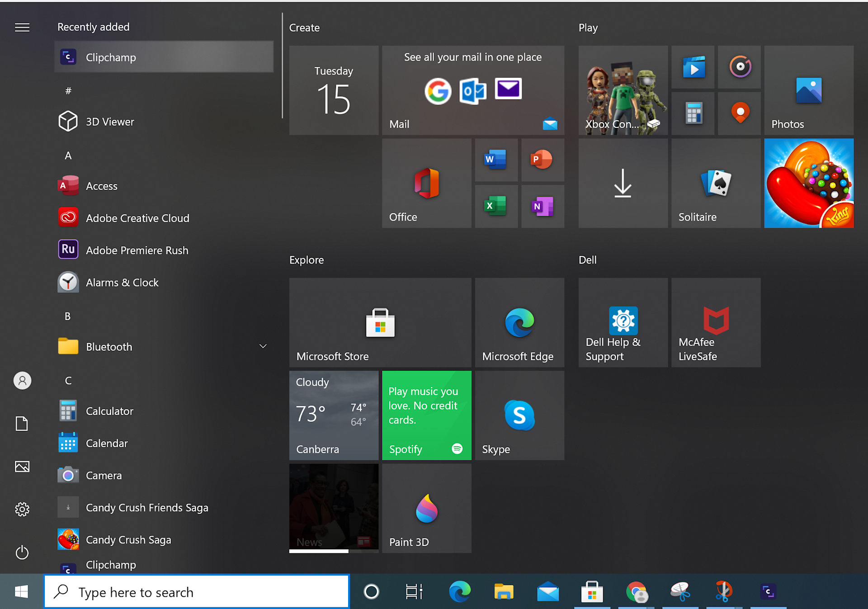Open Settings gear in left rail
The height and width of the screenshot is (609, 868).
click(22, 510)
